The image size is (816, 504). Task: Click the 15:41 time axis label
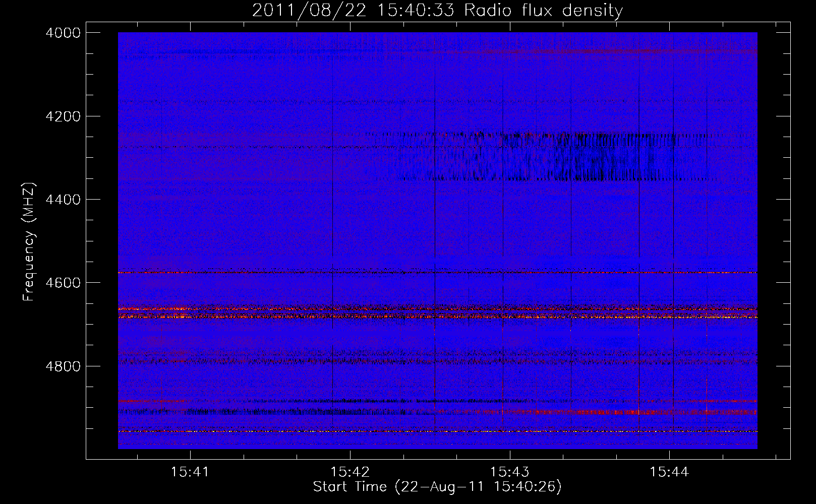(x=190, y=472)
